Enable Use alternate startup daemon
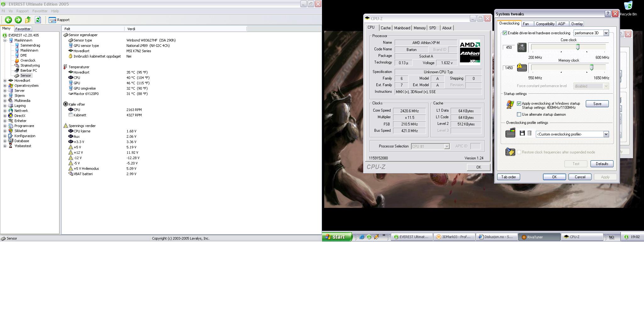Image resolution: width=644 pixels, height=322 pixels. pyautogui.click(x=519, y=114)
